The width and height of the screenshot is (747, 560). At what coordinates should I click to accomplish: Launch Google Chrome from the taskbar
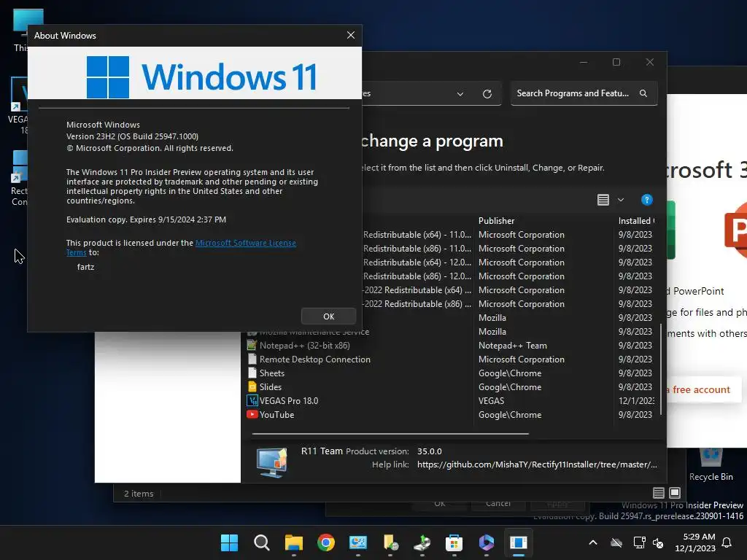(x=326, y=542)
